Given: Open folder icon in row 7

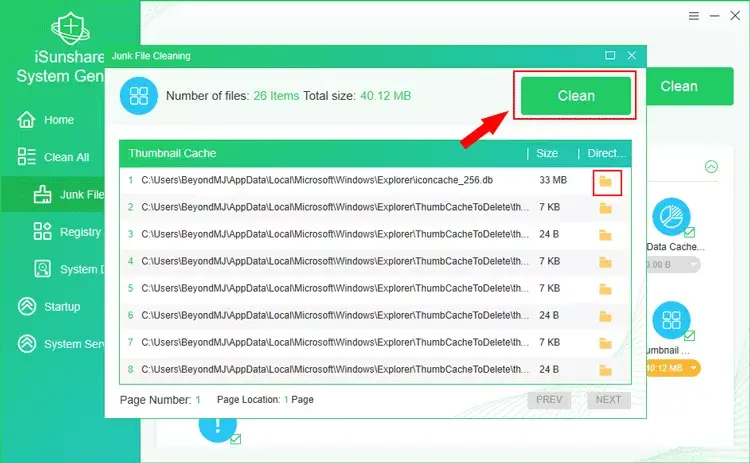Looking at the screenshot, I should tap(606, 343).
